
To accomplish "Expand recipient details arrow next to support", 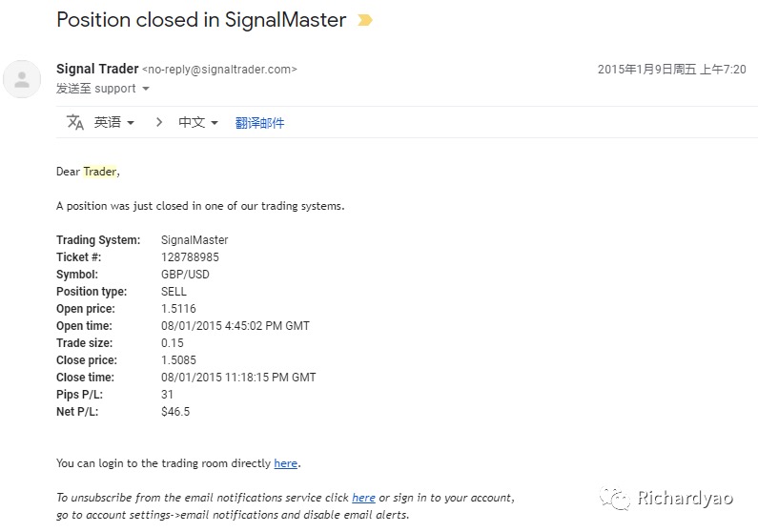I will (x=146, y=89).
